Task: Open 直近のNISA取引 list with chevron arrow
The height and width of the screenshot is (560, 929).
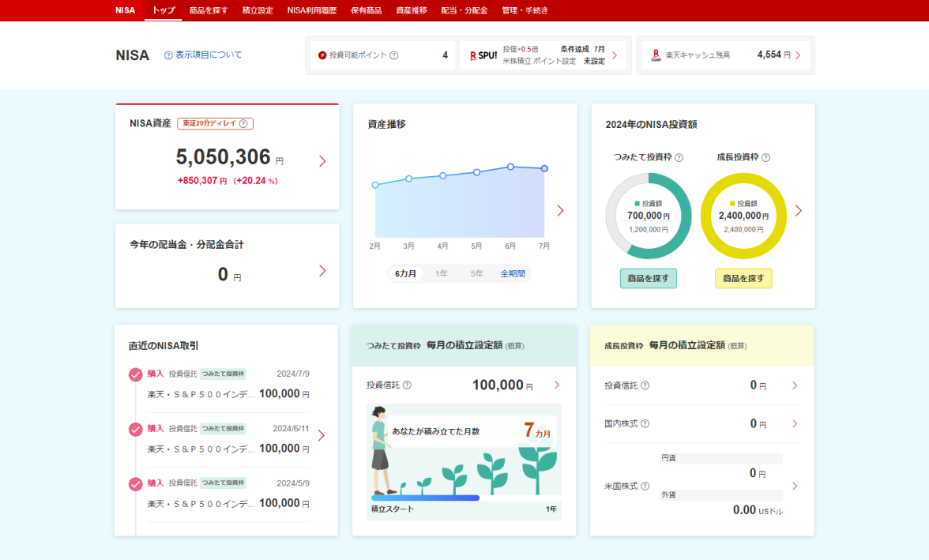Action: point(321,435)
